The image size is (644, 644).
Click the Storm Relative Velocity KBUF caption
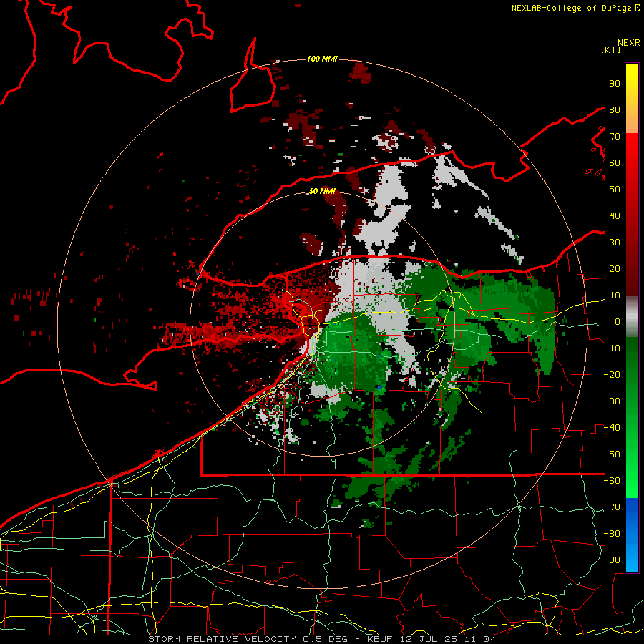321,639
